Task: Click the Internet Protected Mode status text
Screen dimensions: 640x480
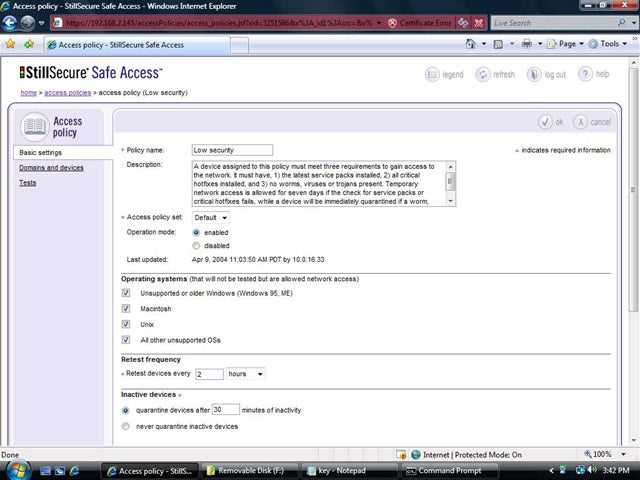Action: (472, 455)
